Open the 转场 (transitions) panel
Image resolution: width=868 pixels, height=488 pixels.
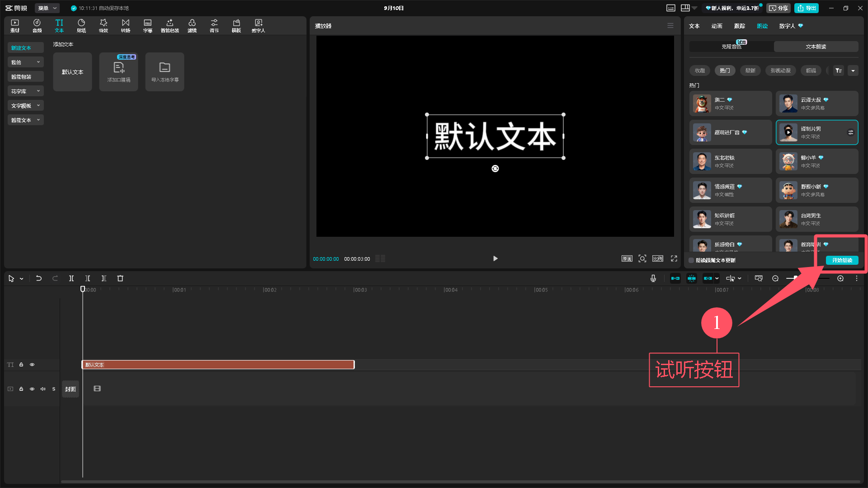(x=125, y=26)
